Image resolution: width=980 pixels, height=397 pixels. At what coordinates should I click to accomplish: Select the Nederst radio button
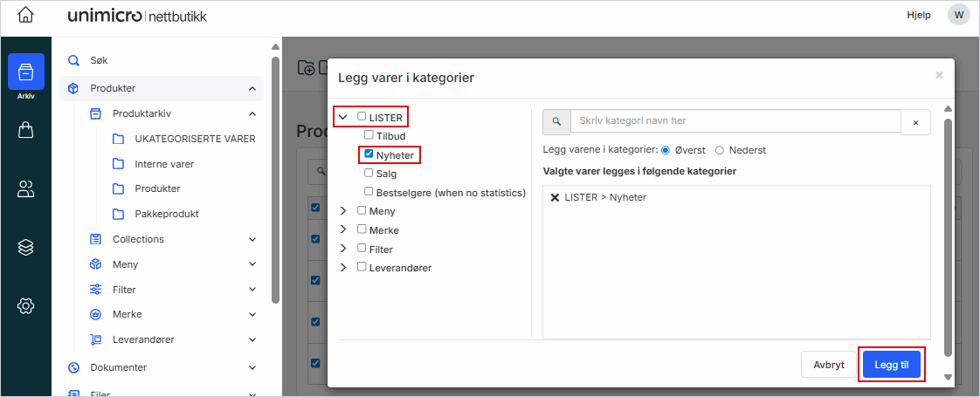coord(720,150)
